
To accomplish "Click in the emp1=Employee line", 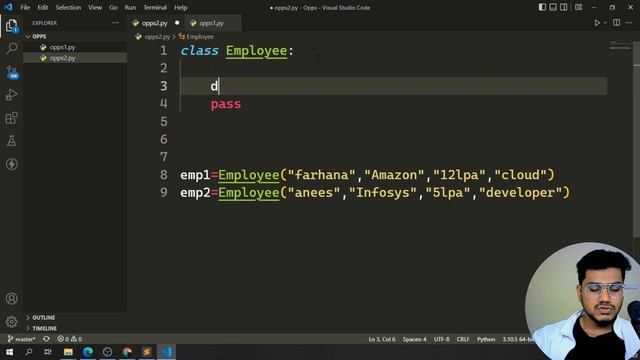I will tap(367, 175).
